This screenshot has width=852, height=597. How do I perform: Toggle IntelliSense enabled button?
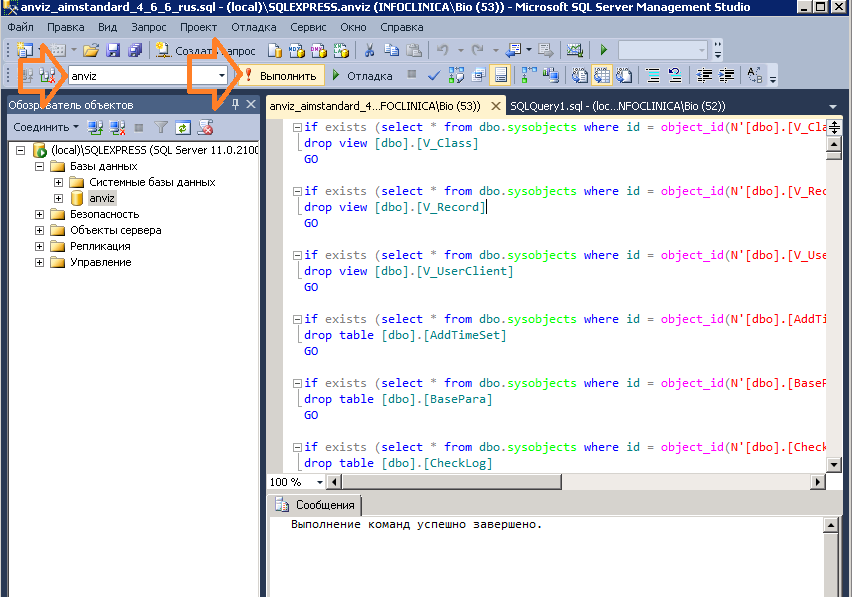500,76
